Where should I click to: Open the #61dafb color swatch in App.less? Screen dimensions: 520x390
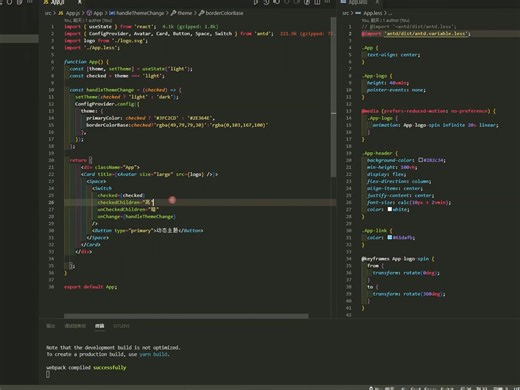(390, 237)
